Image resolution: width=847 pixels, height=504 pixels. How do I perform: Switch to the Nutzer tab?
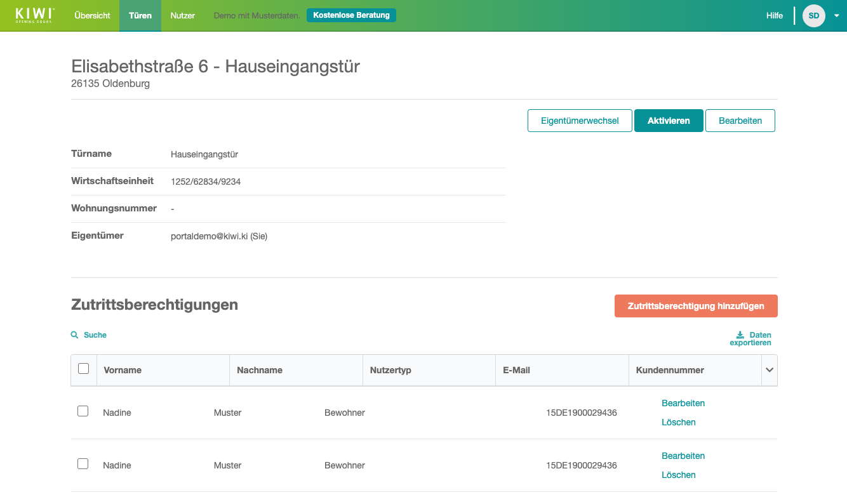(182, 16)
